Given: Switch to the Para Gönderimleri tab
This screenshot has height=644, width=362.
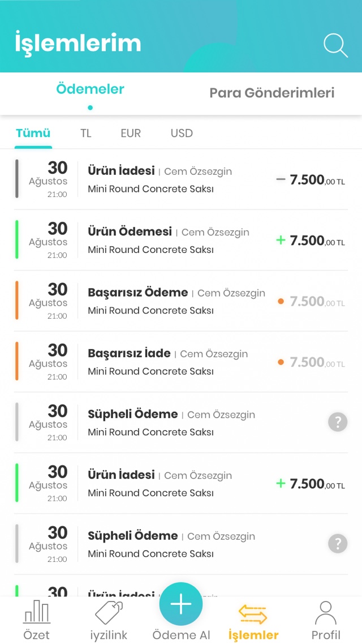Looking at the screenshot, I should pos(271,93).
